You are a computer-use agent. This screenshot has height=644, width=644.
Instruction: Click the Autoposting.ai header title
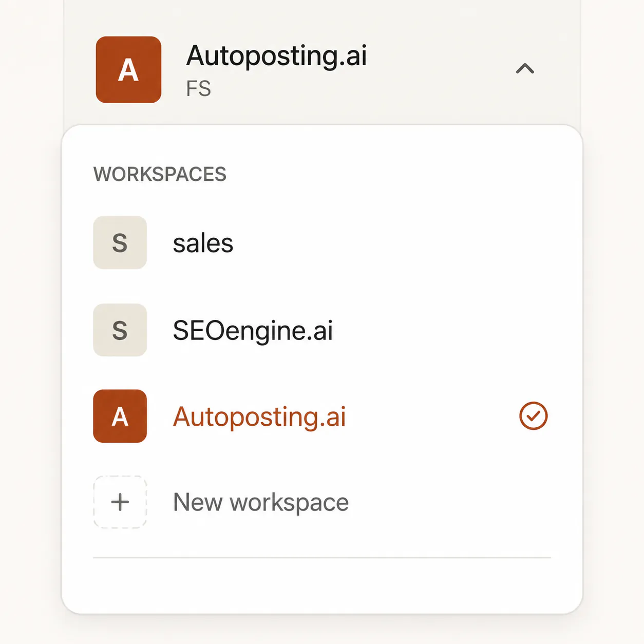[276, 55]
